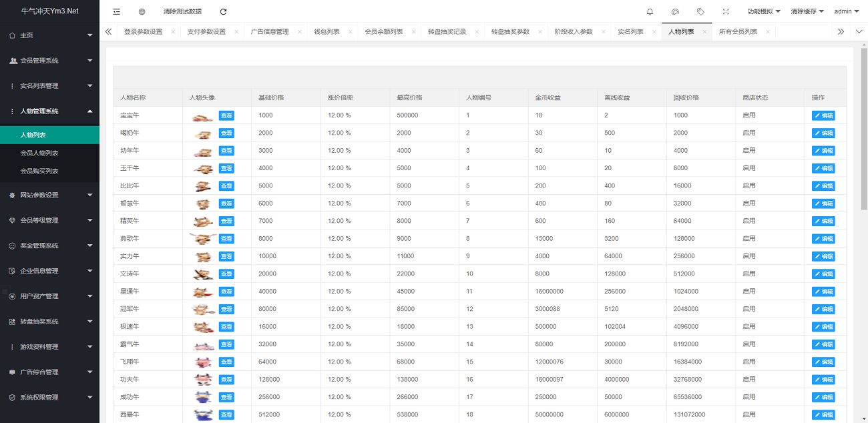This screenshot has height=423, width=868.
Task: Expand the 会员管理系统 menu arrow
Action: pyautogui.click(x=90, y=60)
